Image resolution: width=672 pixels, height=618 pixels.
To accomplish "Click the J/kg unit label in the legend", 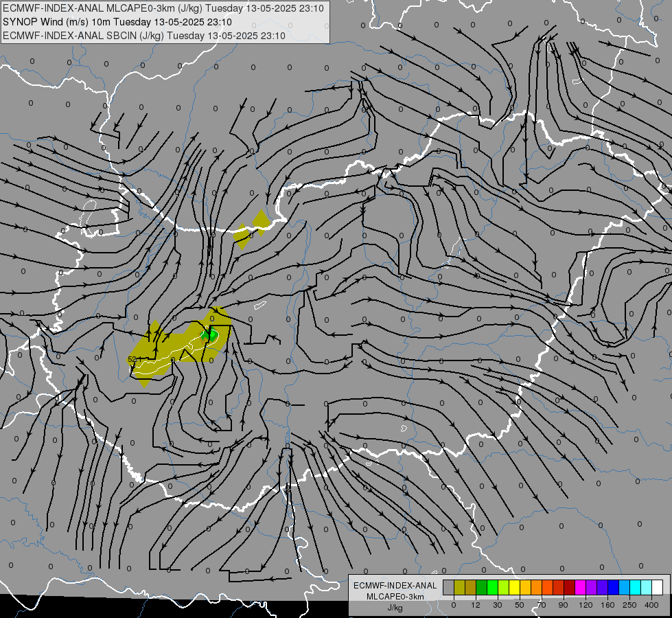I will click(x=395, y=608).
